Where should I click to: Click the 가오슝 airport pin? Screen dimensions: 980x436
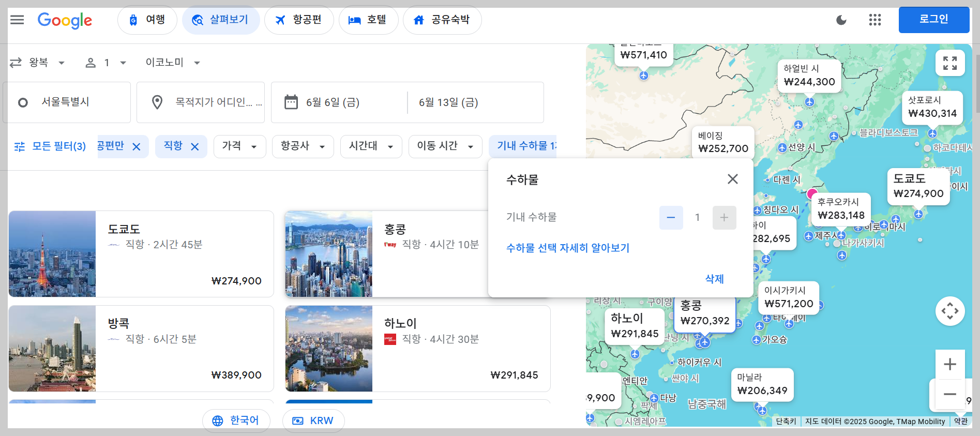point(756,340)
